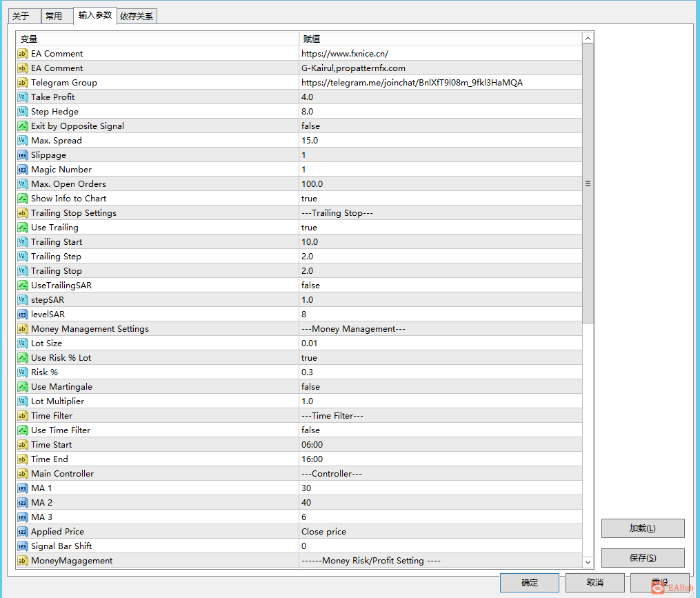700x598 pixels.
Task: Click the 取消 button
Action: click(594, 583)
